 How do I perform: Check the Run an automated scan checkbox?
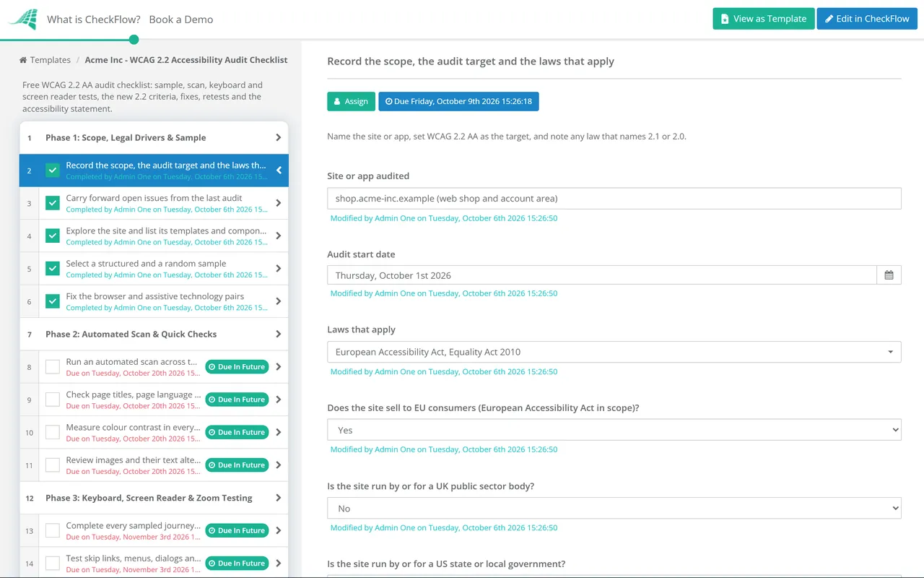pyautogui.click(x=53, y=367)
